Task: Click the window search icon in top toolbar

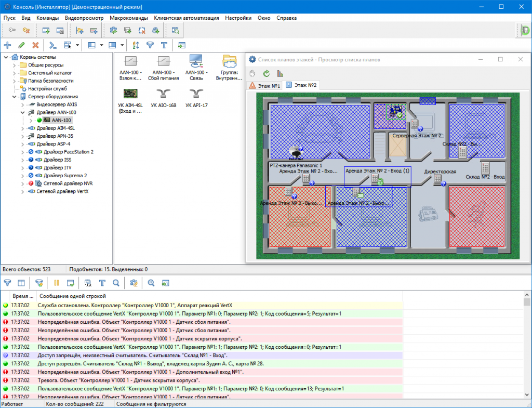Action: click(176, 30)
